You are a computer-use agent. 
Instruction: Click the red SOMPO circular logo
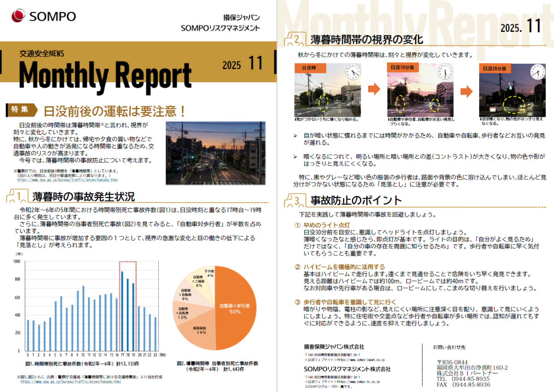click(x=19, y=16)
